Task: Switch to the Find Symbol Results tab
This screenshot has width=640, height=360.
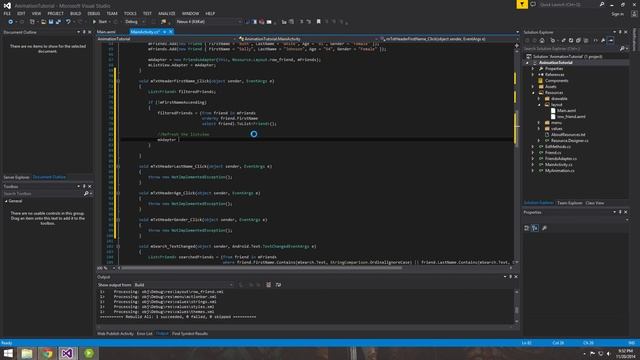Action: pyautogui.click(x=190, y=333)
